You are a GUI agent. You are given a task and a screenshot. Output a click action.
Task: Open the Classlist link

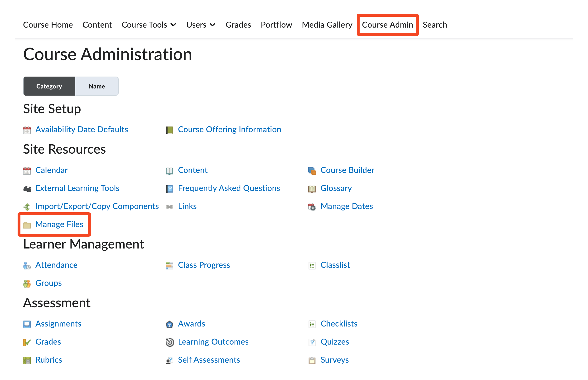[x=335, y=265]
